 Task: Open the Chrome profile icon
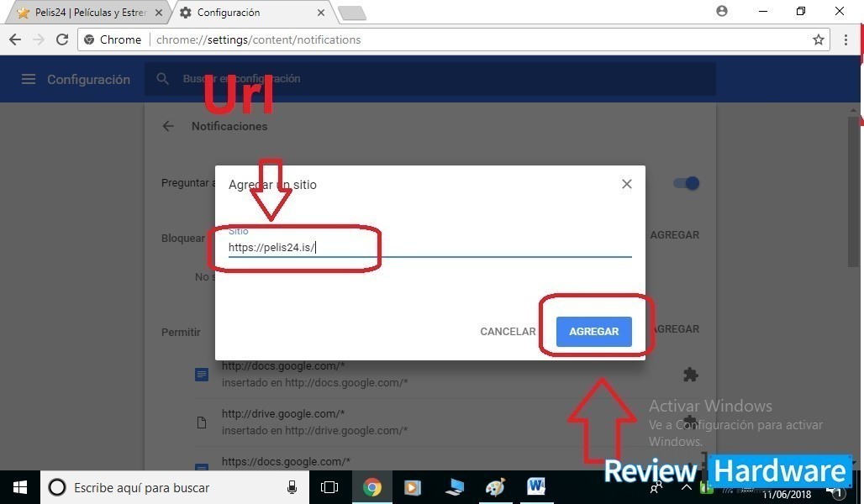(722, 11)
